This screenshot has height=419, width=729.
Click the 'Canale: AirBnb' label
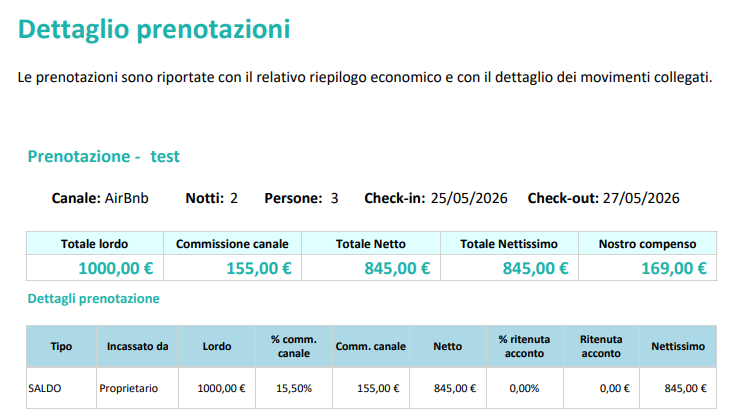(x=100, y=198)
